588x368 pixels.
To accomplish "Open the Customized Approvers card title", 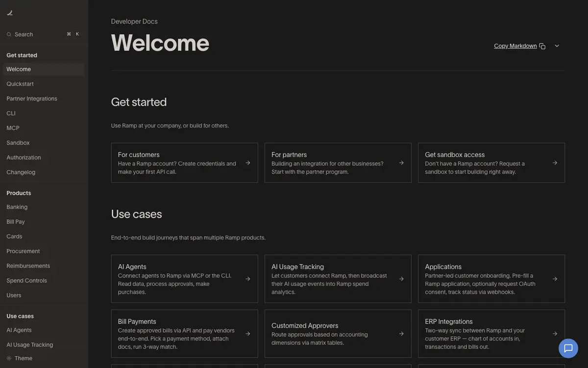I will pyautogui.click(x=305, y=326).
